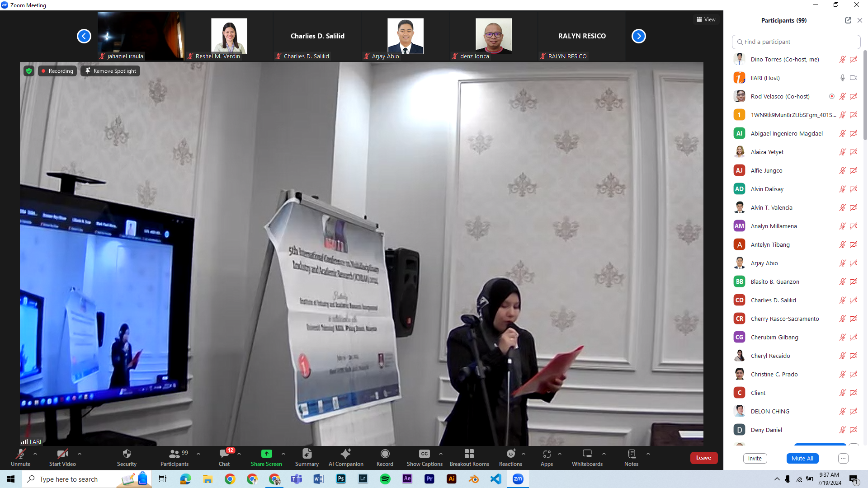Image resolution: width=868 pixels, height=488 pixels.
Task: Expand Share Screen options arrow
Action: pyautogui.click(x=283, y=454)
